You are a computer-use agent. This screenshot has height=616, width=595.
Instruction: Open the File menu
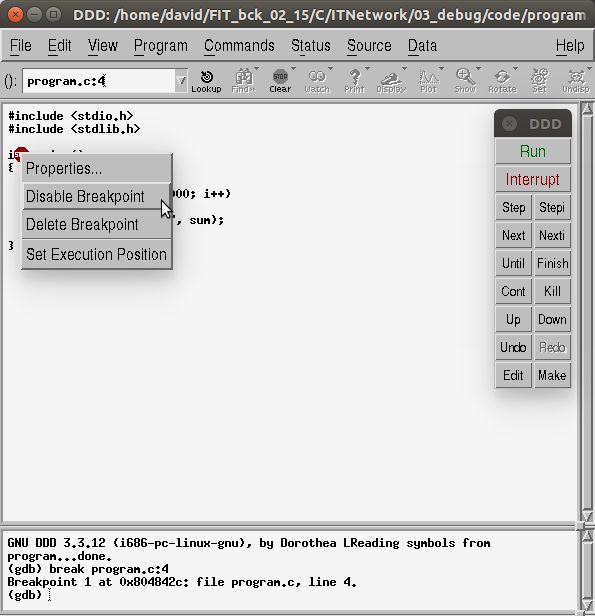(x=20, y=46)
